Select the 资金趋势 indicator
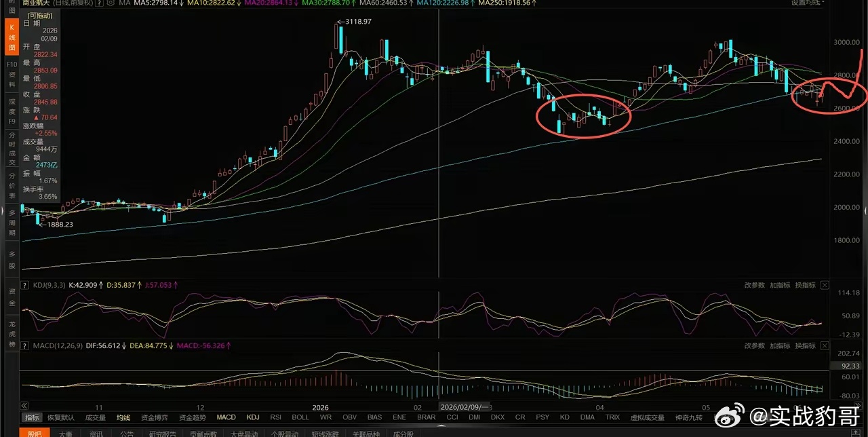The image size is (868, 437). [193, 417]
